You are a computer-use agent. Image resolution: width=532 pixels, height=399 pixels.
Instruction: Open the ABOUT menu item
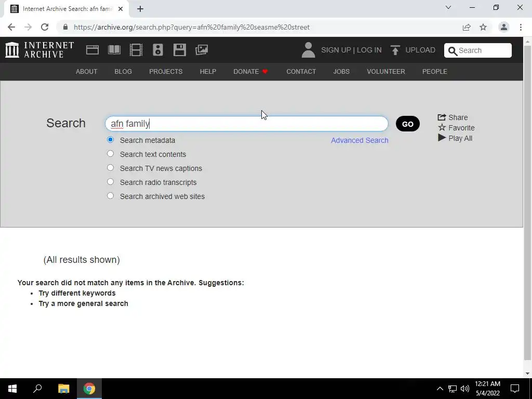(x=87, y=72)
